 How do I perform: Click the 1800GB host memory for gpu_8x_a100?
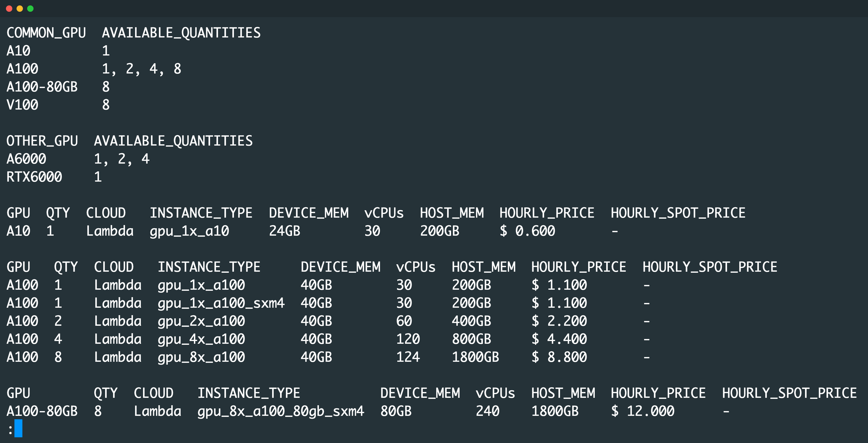point(475,357)
